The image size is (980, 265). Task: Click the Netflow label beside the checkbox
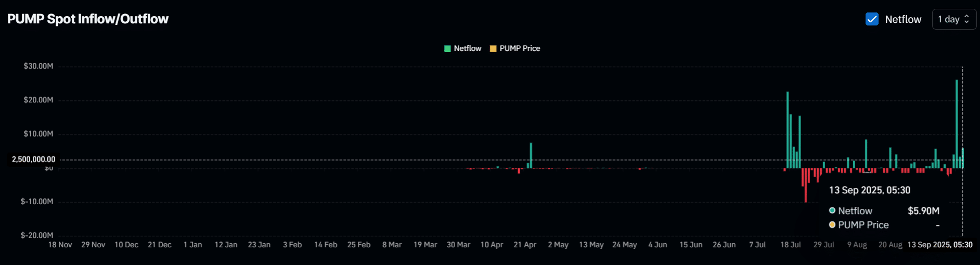903,19
